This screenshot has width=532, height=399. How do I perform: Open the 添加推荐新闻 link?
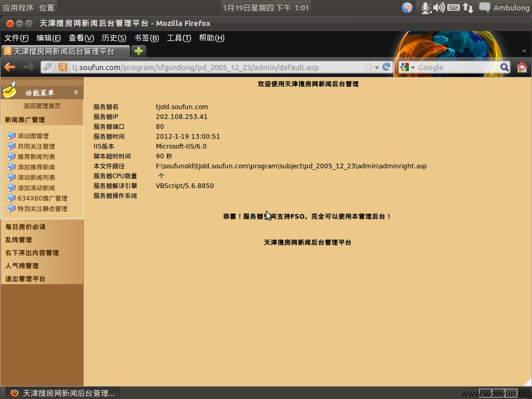point(36,167)
